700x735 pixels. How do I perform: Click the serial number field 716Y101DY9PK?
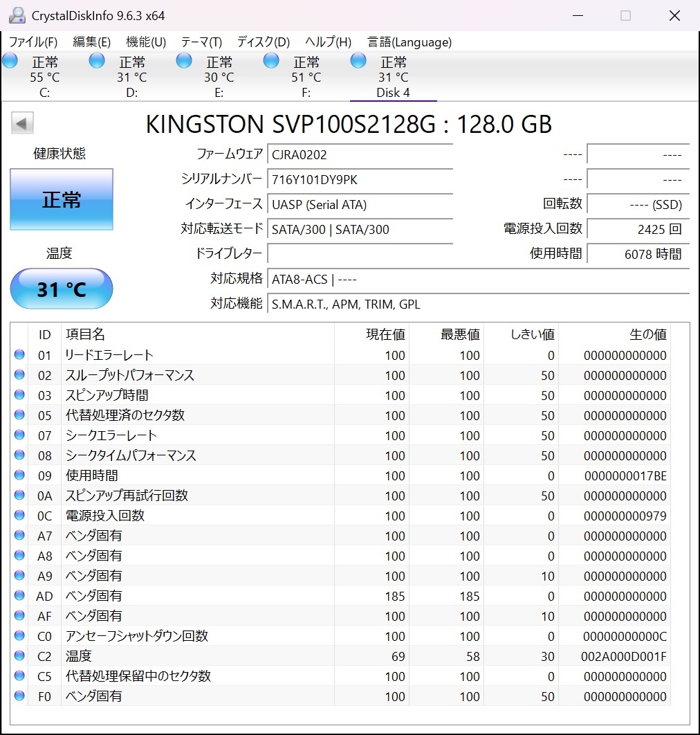pyautogui.click(x=360, y=179)
